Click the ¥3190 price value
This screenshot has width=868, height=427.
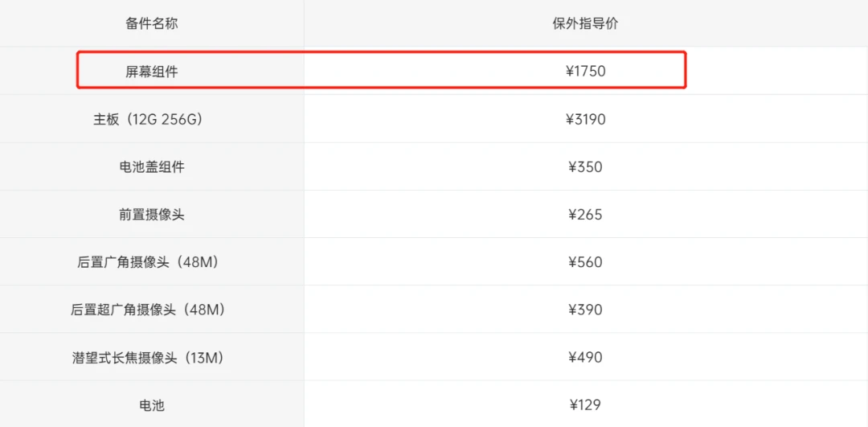point(586,119)
